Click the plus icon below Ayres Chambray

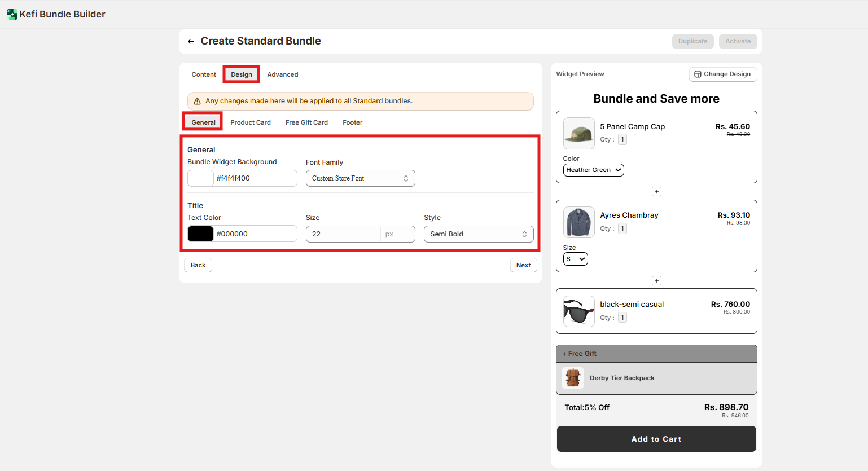pyautogui.click(x=656, y=281)
